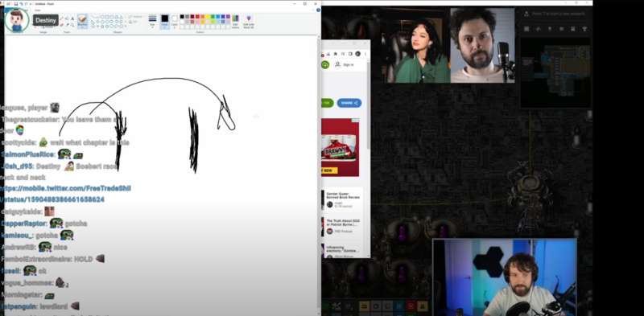Click the green 10K button next to SHARE
Image resolution: width=644 pixels, height=316 pixels.
point(328,103)
